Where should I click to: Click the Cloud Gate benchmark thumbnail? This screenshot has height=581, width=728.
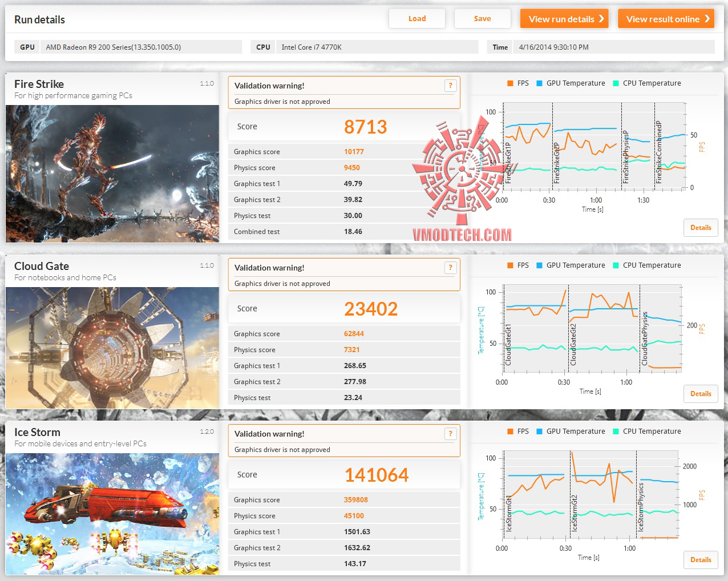point(112,348)
